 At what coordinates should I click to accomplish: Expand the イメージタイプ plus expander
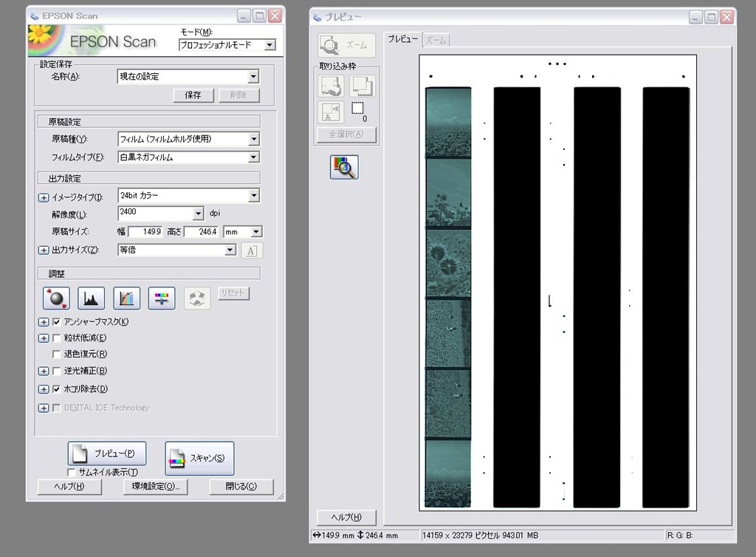44,197
